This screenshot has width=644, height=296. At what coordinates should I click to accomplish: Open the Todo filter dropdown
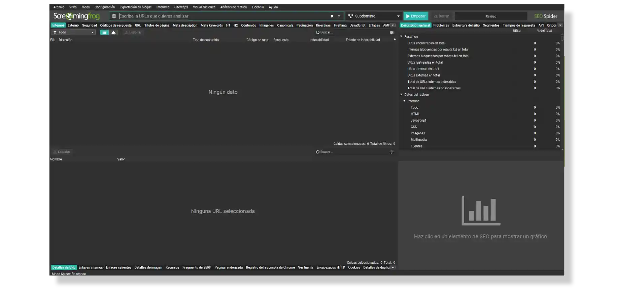(73, 32)
